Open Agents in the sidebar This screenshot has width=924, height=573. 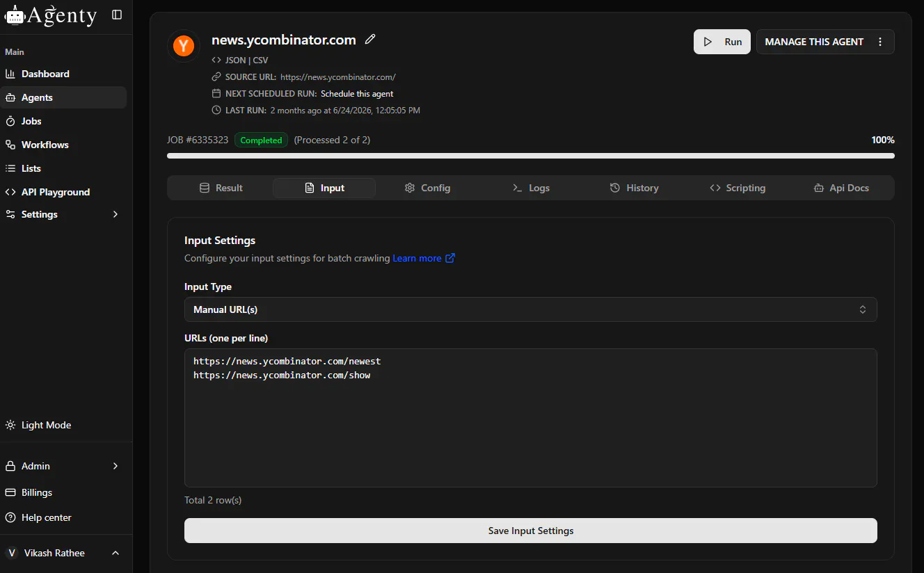(63, 97)
